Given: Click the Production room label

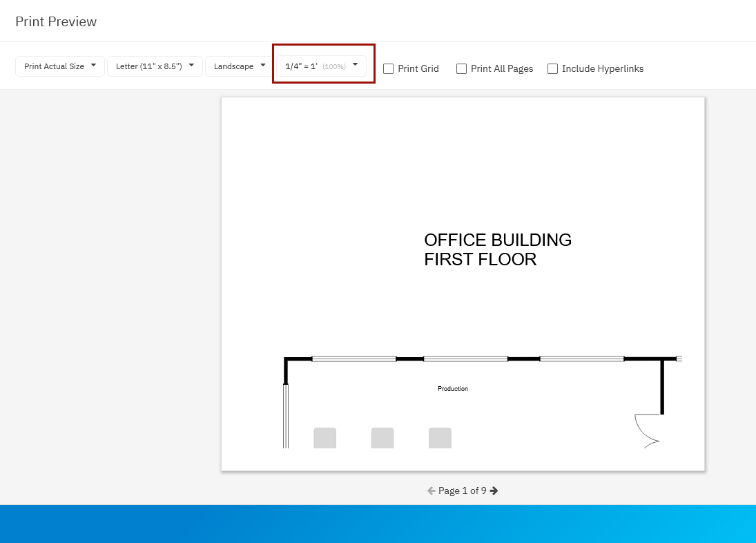Looking at the screenshot, I should [x=453, y=389].
